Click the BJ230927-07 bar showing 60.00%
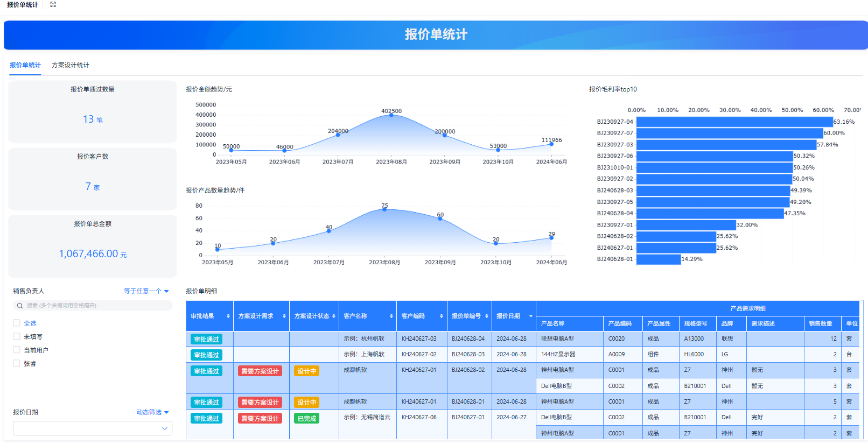 (730, 133)
